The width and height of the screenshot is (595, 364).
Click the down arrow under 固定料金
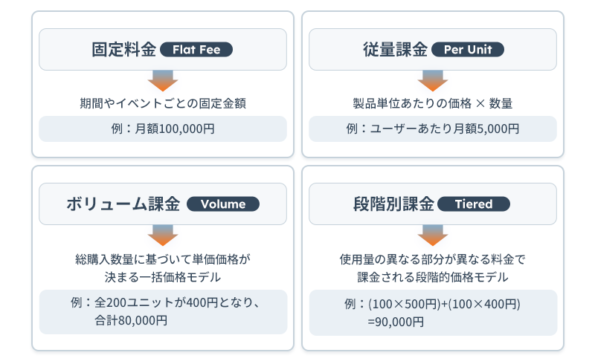(163, 80)
